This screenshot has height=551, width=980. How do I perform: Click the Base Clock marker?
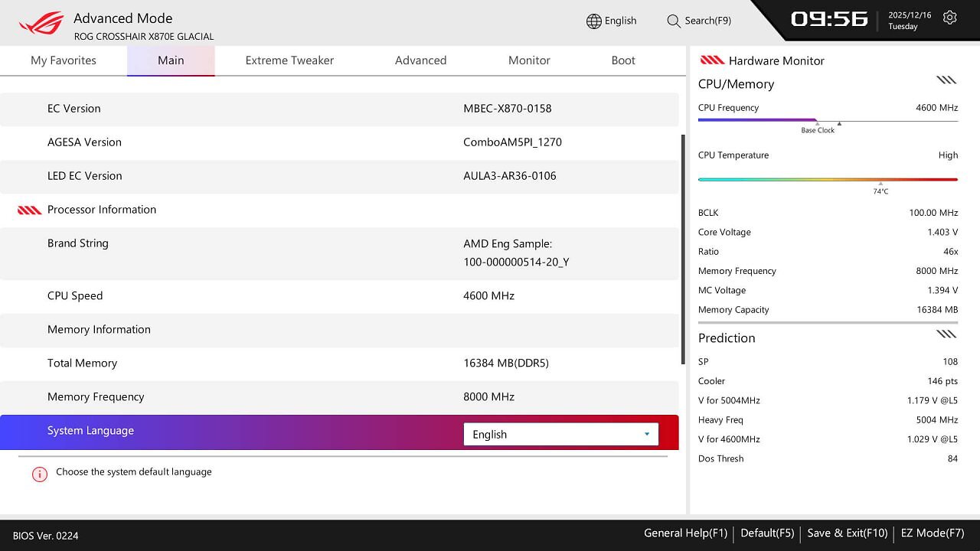click(818, 130)
